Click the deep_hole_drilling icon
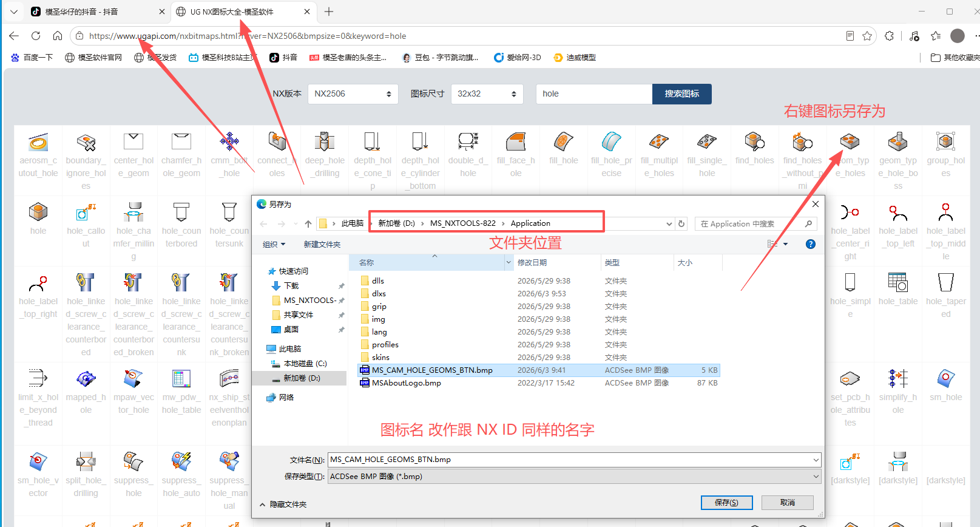The width and height of the screenshot is (980, 527). click(325, 141)
